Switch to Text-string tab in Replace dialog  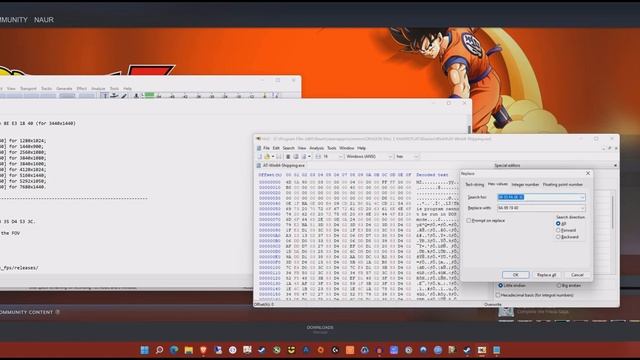coord(475,184)
